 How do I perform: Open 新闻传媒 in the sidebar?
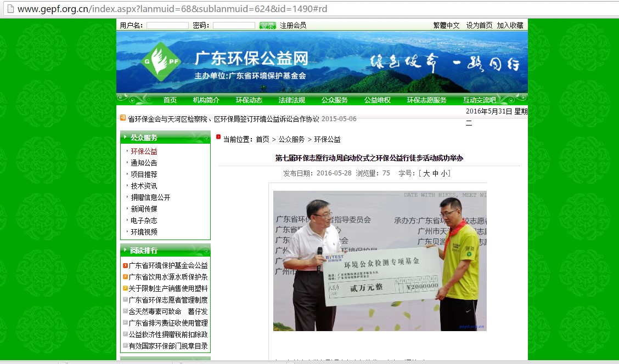pyautogui.click(x=144, y=209)
